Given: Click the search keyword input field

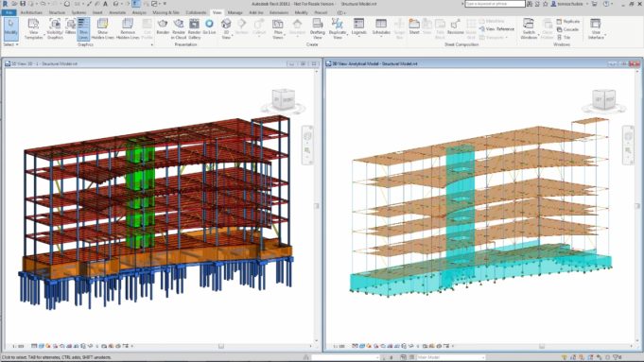Looking at the screenshot, I should click(x=495, y=4).
